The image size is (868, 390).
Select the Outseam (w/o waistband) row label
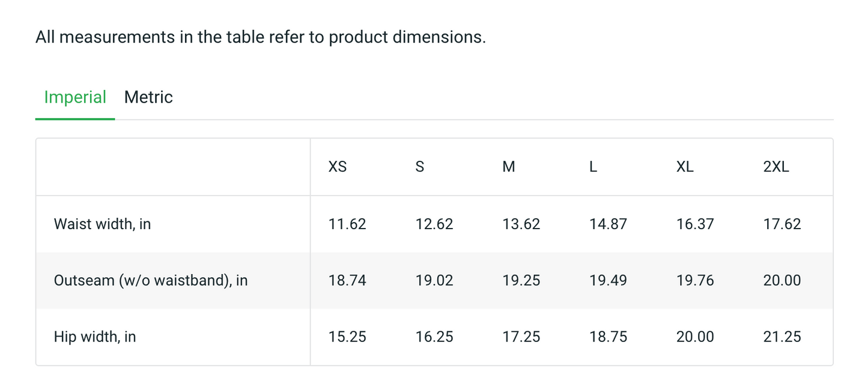(151, 281)
